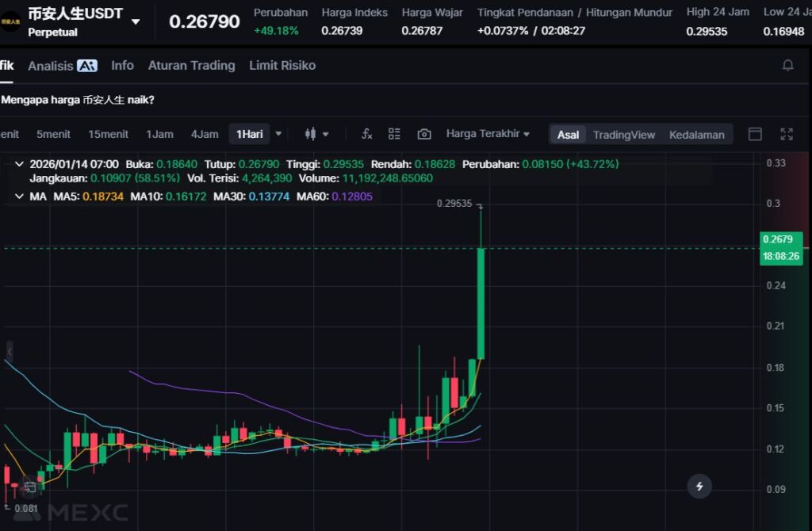
Task: Click the lightning quick trade button
Action: (x=699, y=486)
